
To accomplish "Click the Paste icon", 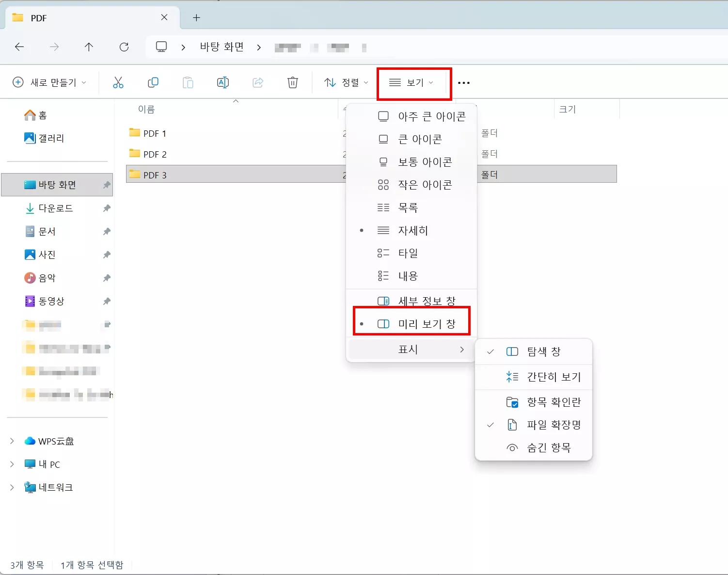I will (188, 82).
